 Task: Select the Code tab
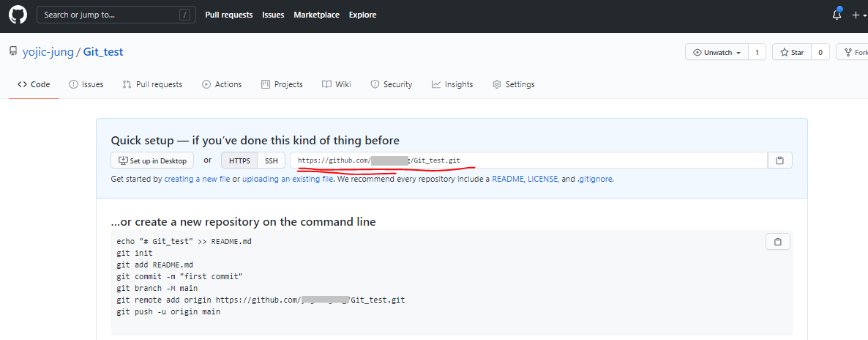34,84
